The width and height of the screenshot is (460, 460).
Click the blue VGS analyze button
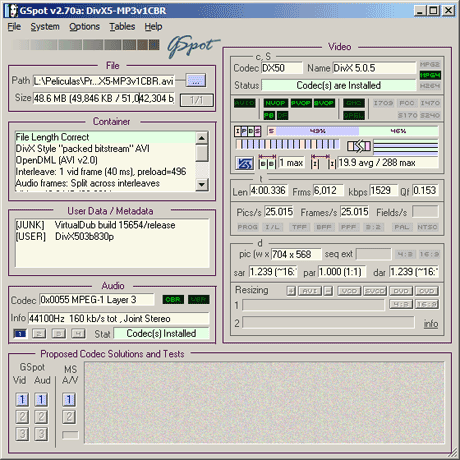pos(244,163)
